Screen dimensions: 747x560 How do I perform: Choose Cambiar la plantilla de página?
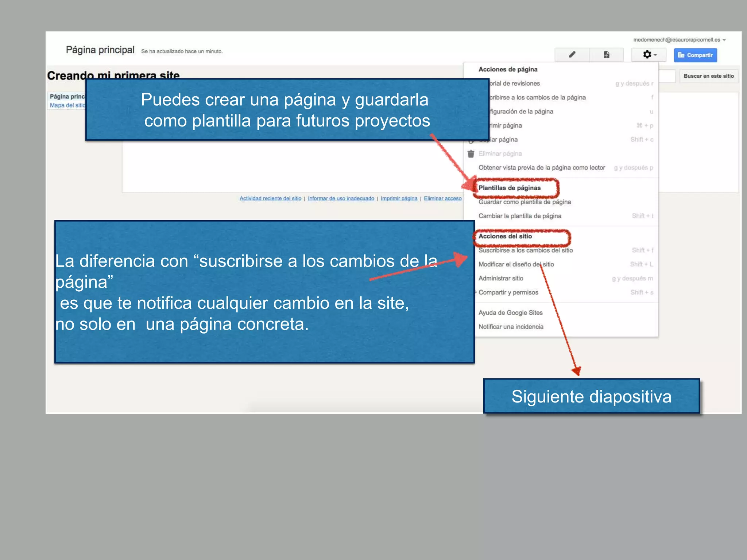[x=562, y=216]
